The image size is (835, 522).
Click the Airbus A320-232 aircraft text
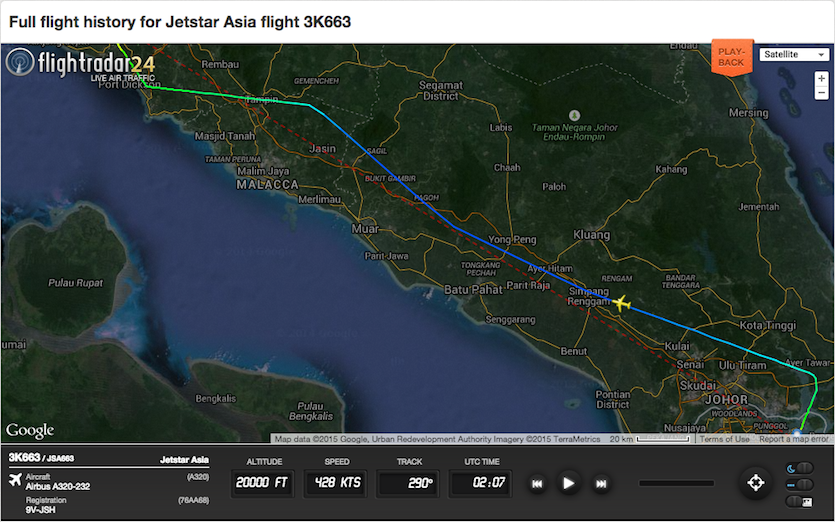pyautogui.click(x=58, y=486)
